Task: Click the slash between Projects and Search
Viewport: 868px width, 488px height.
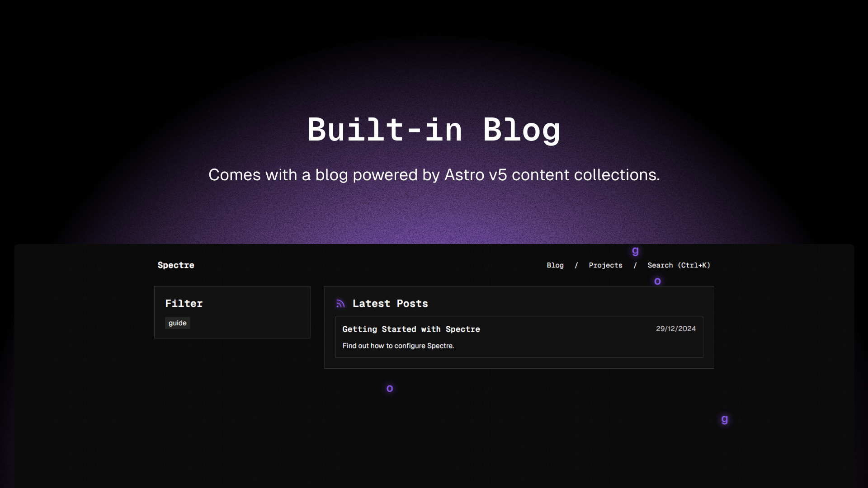Action: (x=635, y=265)
